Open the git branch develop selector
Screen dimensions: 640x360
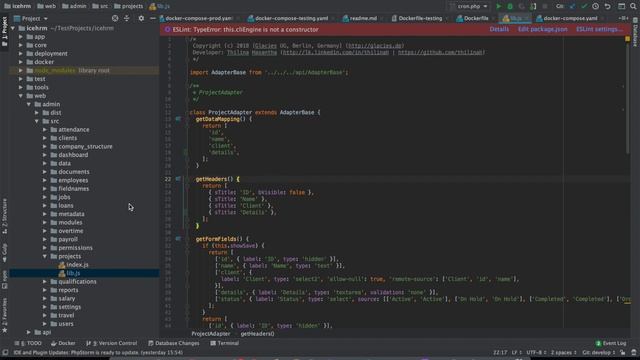click(598, 352)
